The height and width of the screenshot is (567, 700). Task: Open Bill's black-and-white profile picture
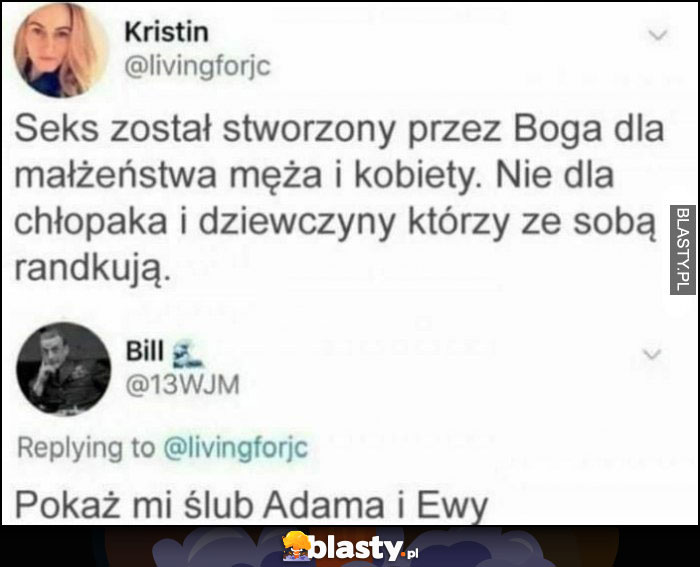pos(63,369)
